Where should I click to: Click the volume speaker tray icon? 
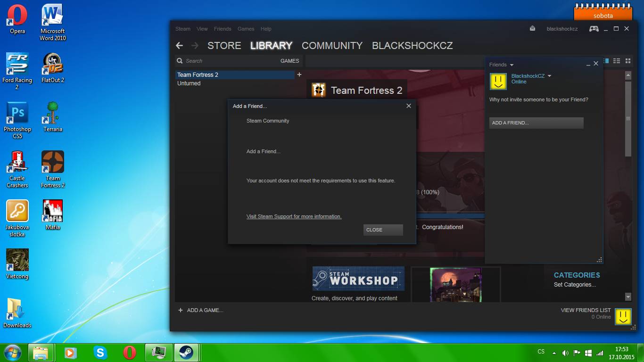click(565, 353)
